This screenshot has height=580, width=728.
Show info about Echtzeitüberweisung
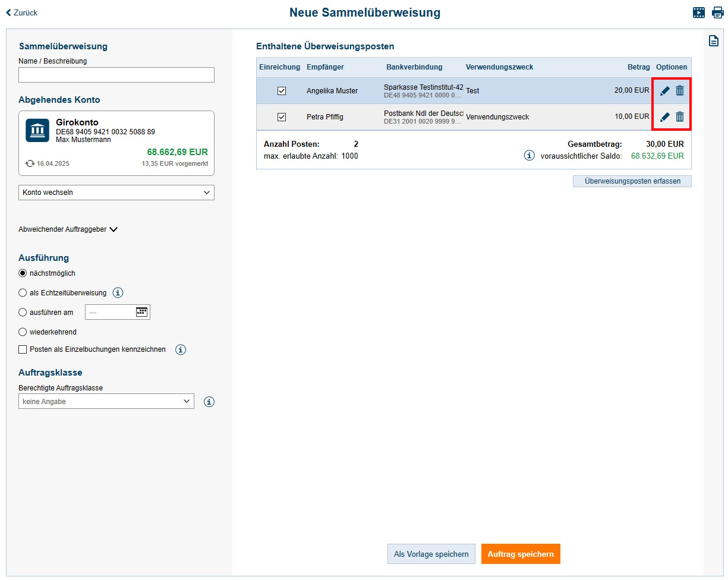click(x=118, y=292)
